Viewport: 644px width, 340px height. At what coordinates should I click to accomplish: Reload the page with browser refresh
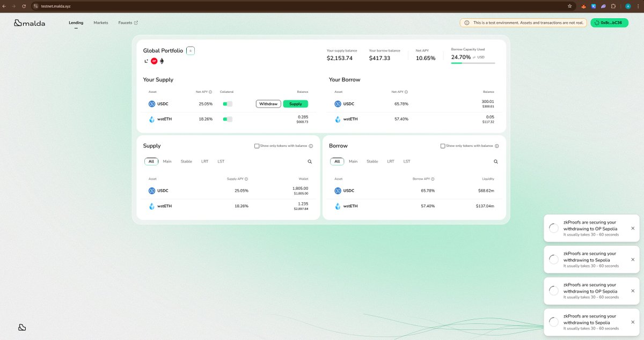[24, 6]
